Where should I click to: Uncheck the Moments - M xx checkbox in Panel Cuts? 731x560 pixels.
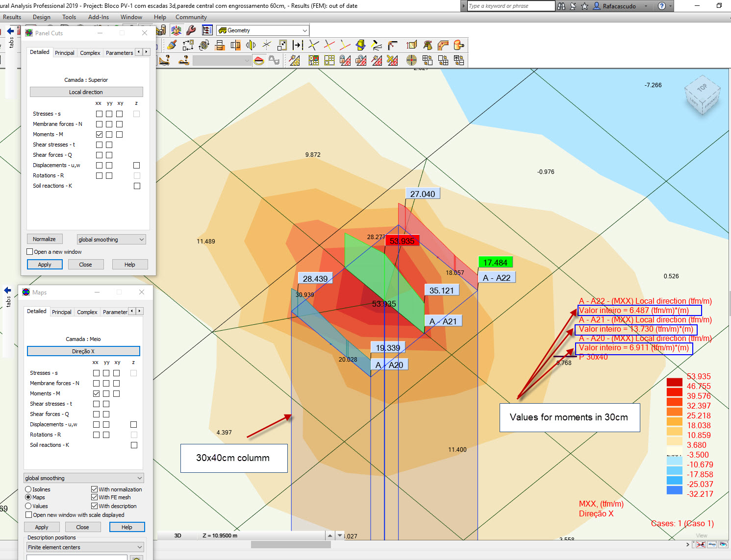pos(99,134)
